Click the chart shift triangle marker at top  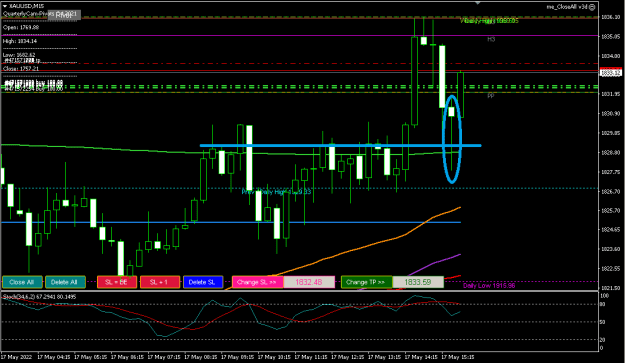click(478, 3)
